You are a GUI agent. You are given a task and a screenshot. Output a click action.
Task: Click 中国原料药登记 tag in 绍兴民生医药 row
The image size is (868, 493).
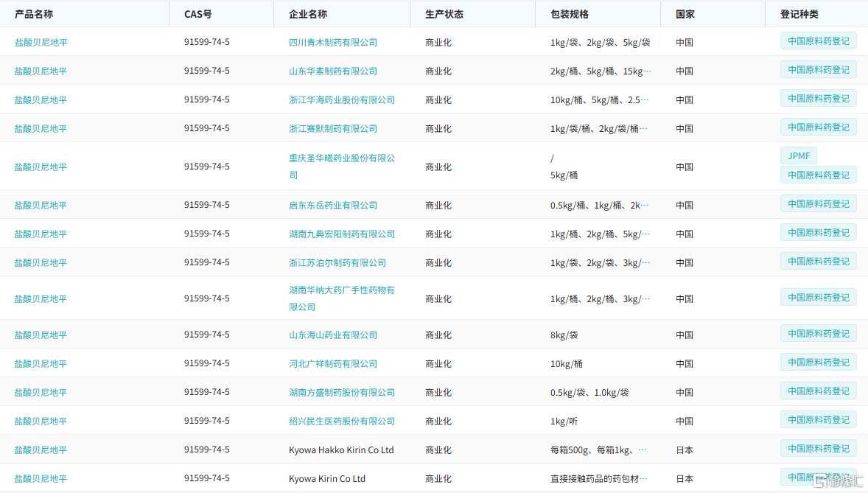pyautogui.click(x=818, y=420)
